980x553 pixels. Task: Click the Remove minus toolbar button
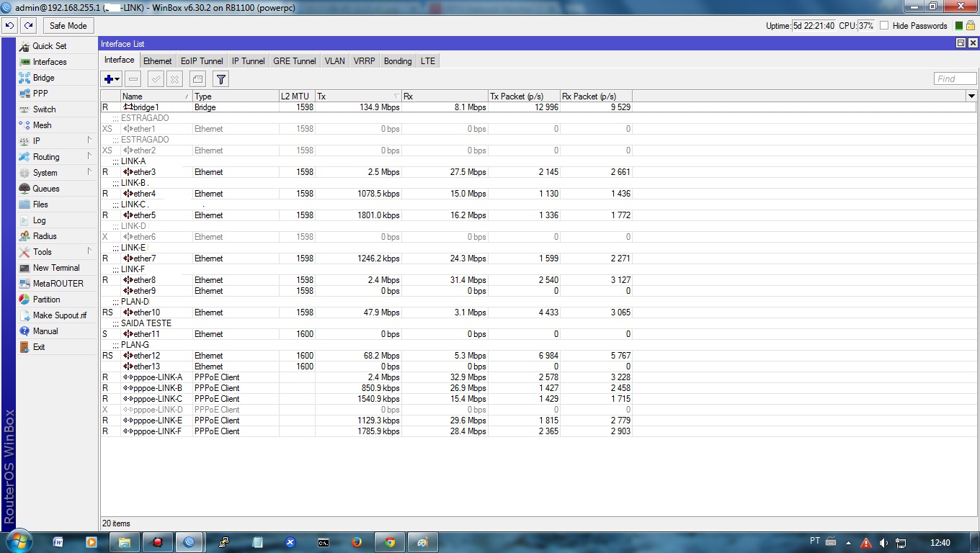(133, 79)
